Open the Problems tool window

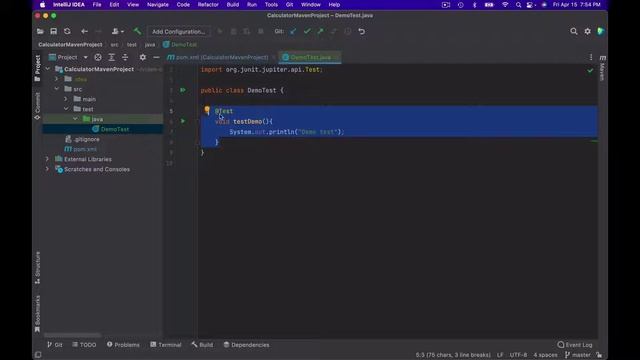point(123,345)
